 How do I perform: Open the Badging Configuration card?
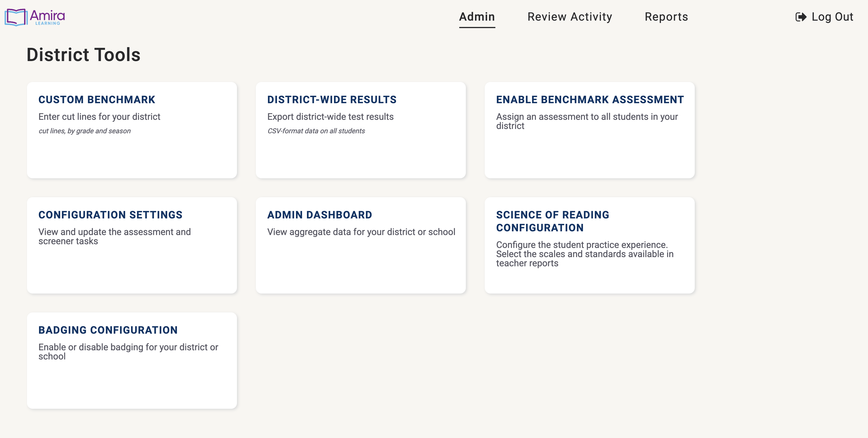131,360
